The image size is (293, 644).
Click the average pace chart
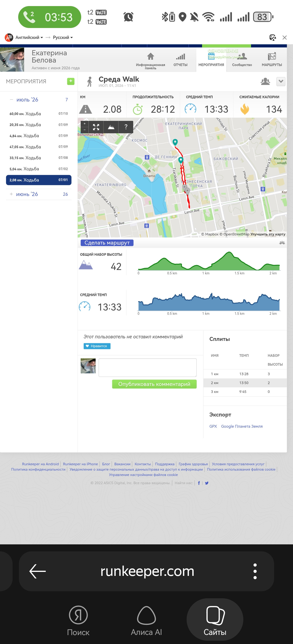pyautogui.click(x=209, y=302)
